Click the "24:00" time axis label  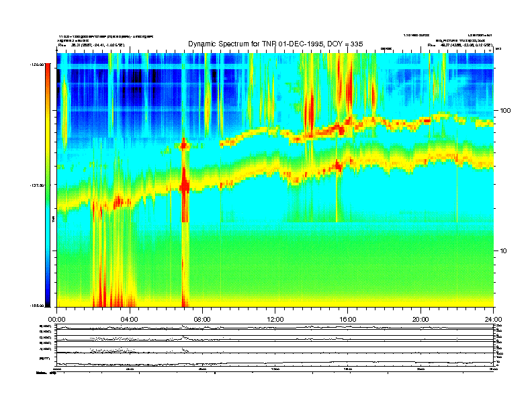494,320
